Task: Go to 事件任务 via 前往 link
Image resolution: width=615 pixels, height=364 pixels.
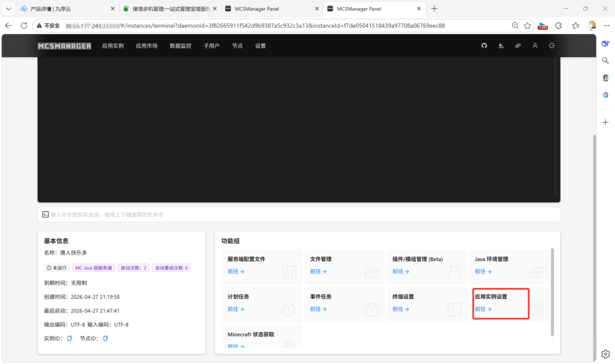Action: tap(318, 309)
